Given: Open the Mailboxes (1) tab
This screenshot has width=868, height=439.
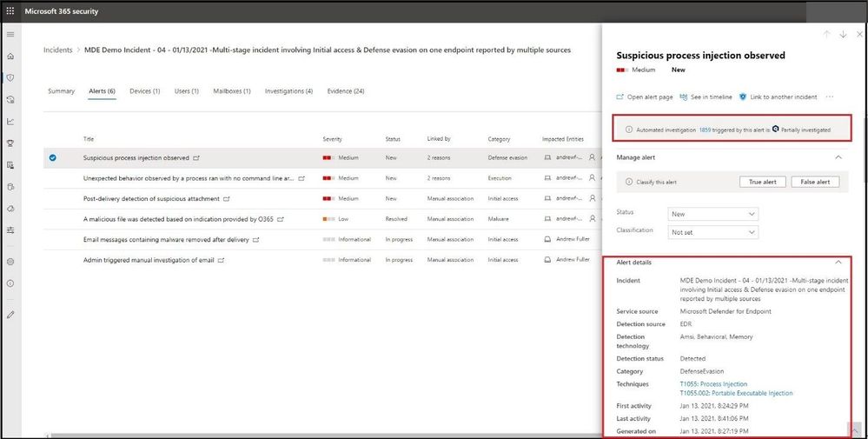Looking at the screenshot, I should click(232, 91).
